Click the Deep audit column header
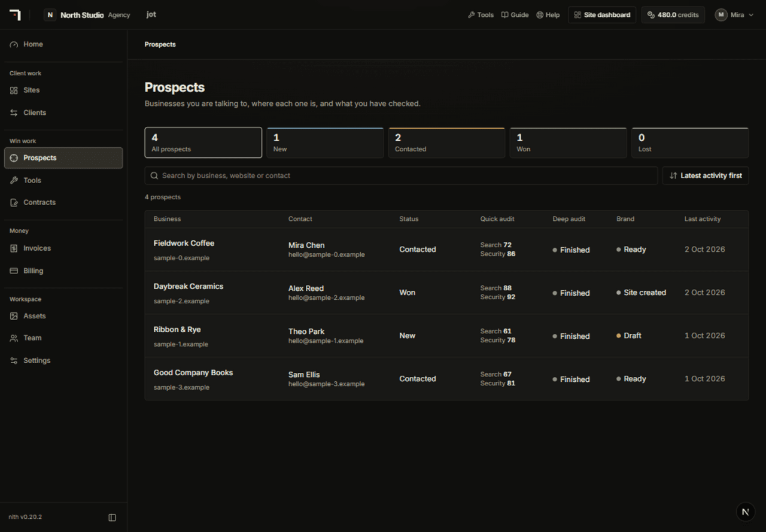The width and height of the screenshot is (766, 532). [x=569, y=219]
